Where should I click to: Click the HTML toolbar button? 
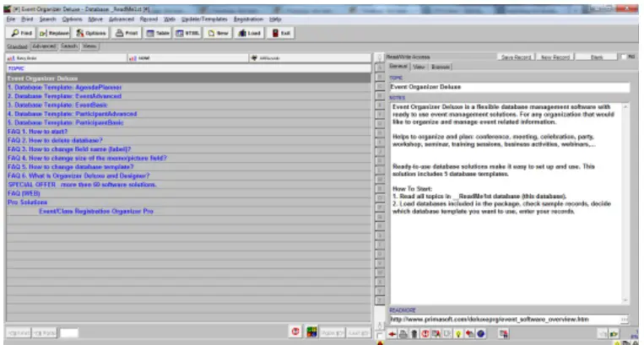187,33
